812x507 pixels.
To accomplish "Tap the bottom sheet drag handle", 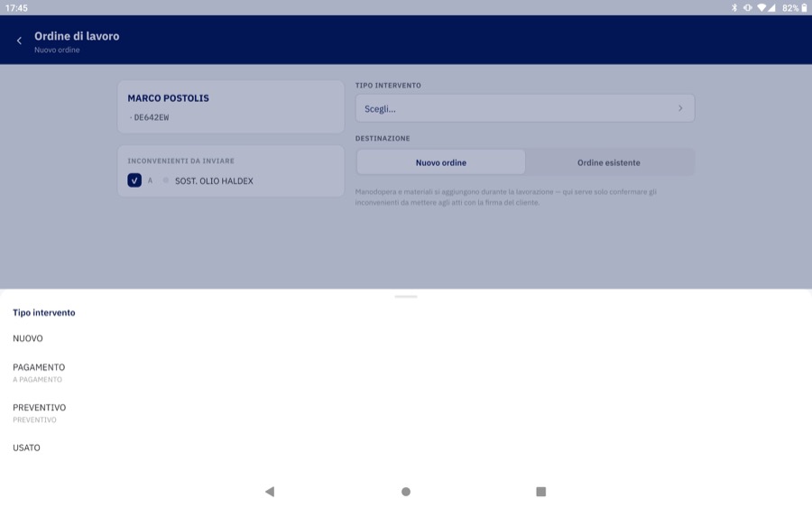I will point(406,297).
